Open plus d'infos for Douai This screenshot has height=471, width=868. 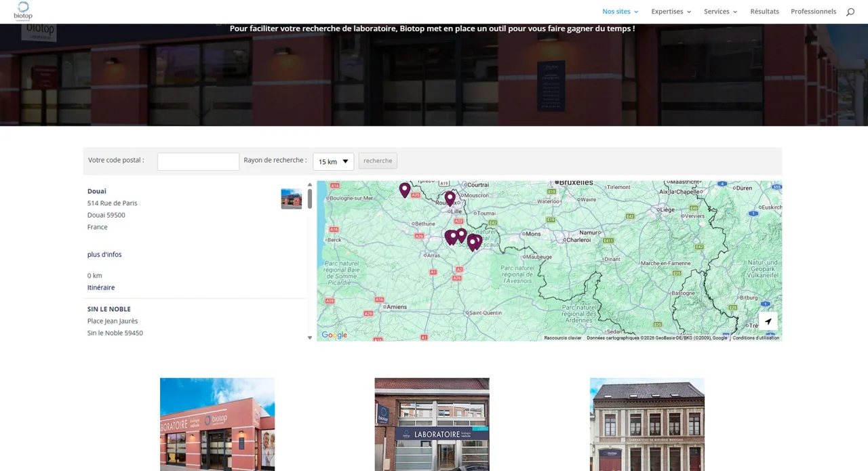pos(104,254)
